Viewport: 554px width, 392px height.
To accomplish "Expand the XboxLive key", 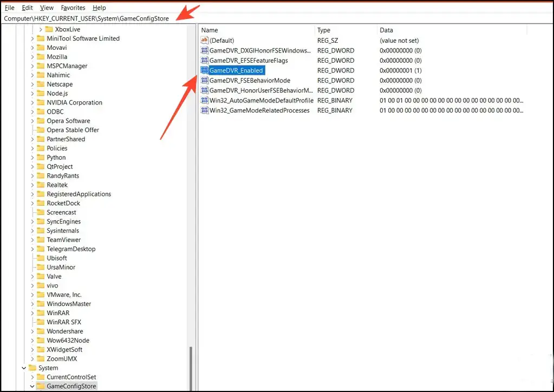I will tap(41, 29).
